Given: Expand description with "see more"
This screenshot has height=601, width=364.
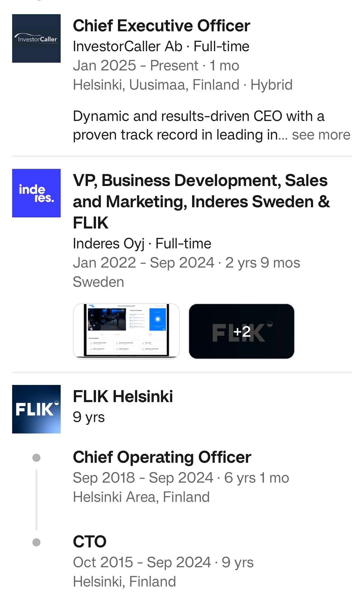Looking at the screenshot, I should coord(321,135).
